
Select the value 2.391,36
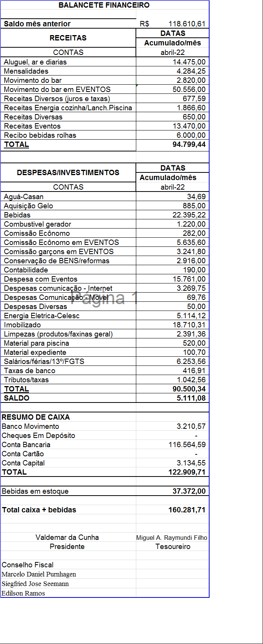[191, 334]
